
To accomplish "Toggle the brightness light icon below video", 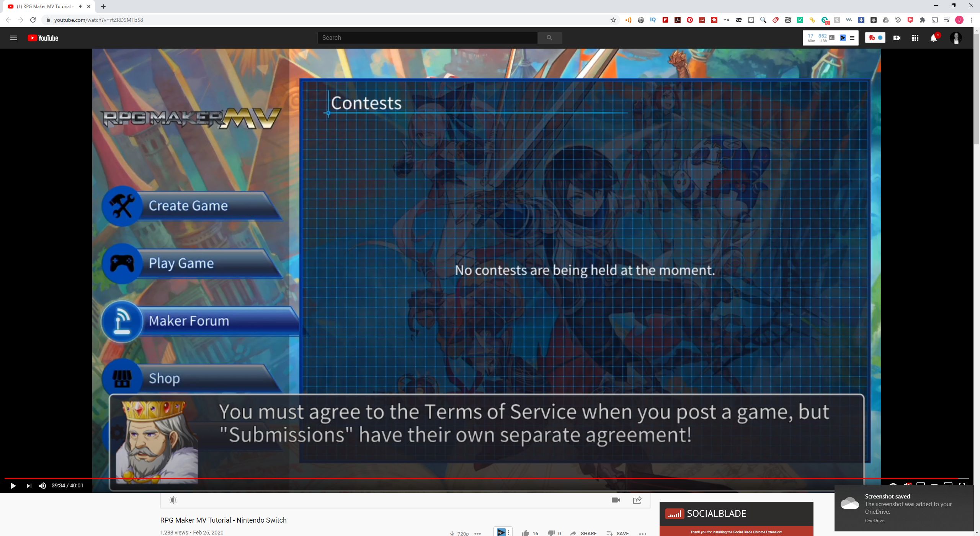I will [173, 500].
